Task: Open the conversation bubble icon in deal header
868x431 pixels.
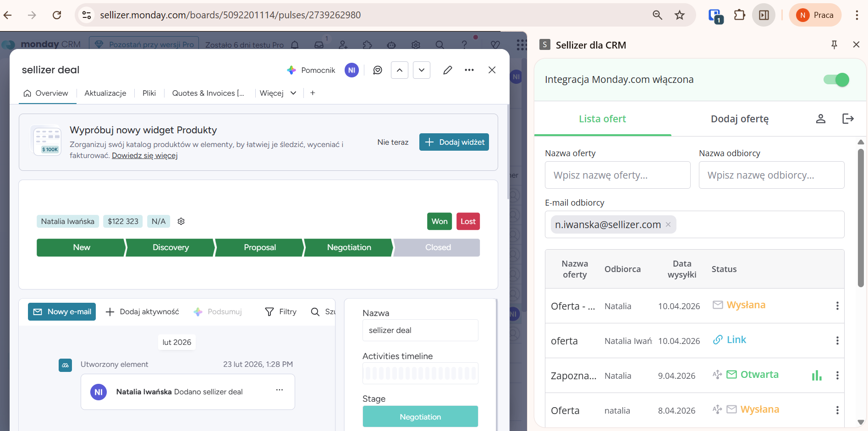Action: click(378, 70)
